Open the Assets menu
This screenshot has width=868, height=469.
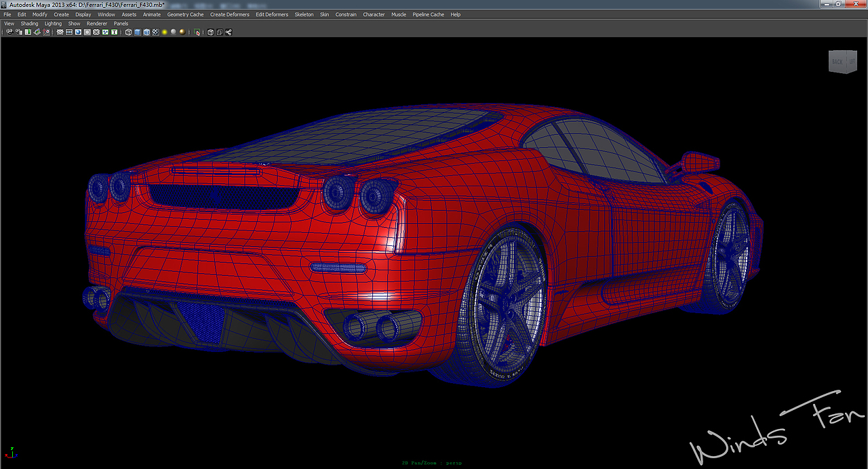(129, 14)
